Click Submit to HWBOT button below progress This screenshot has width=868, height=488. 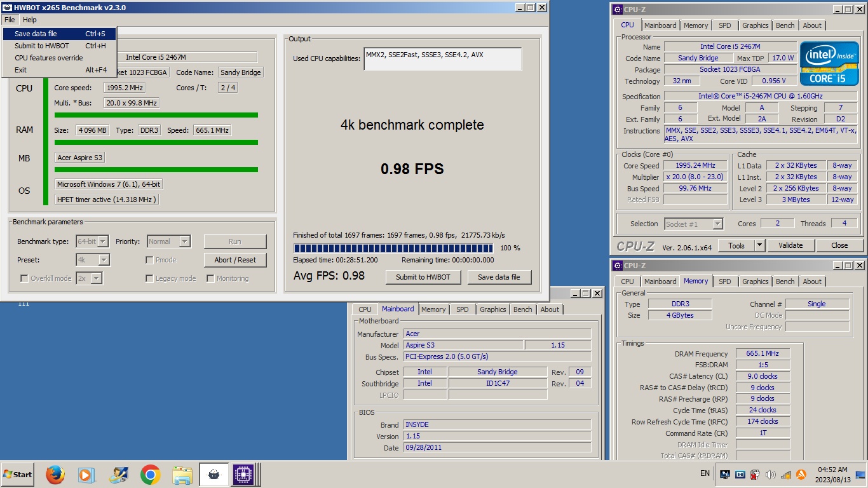423,277
